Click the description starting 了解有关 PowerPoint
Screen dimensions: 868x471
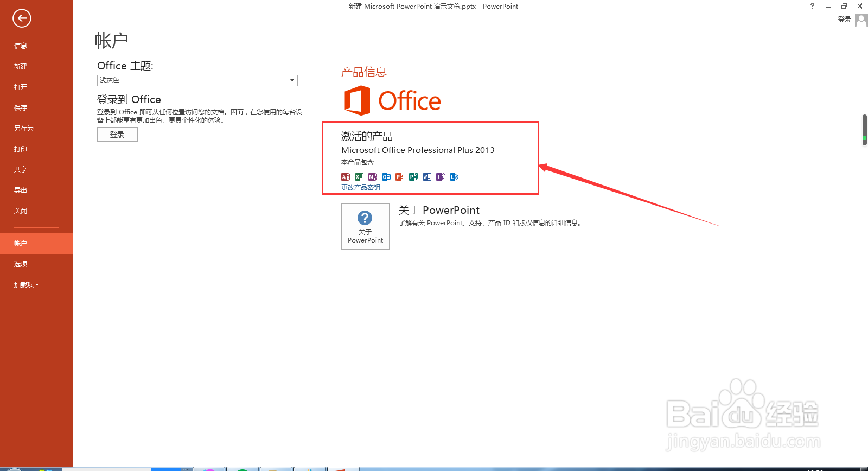(x=490, y=223)
